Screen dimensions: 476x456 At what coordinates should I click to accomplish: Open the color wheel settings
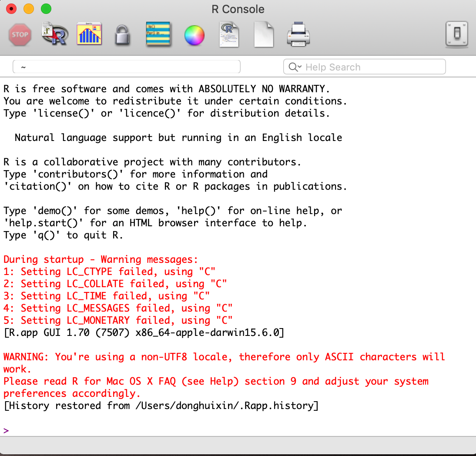point(194,35)
